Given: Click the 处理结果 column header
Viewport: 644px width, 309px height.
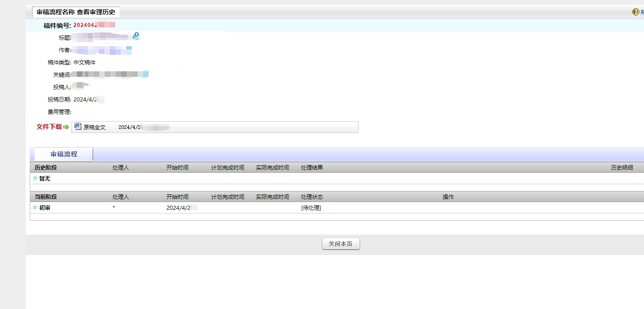Looking at the screenshot, I should click(x=312, y=168).
